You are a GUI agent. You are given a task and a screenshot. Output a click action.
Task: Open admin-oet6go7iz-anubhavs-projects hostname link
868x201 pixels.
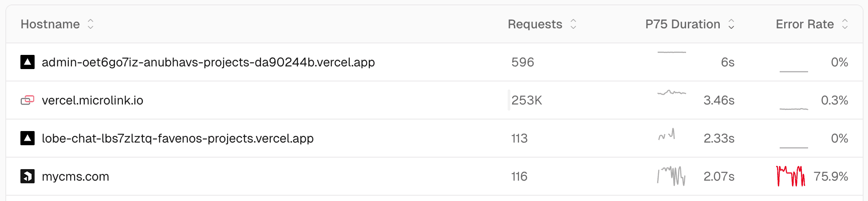click(208, 62)
